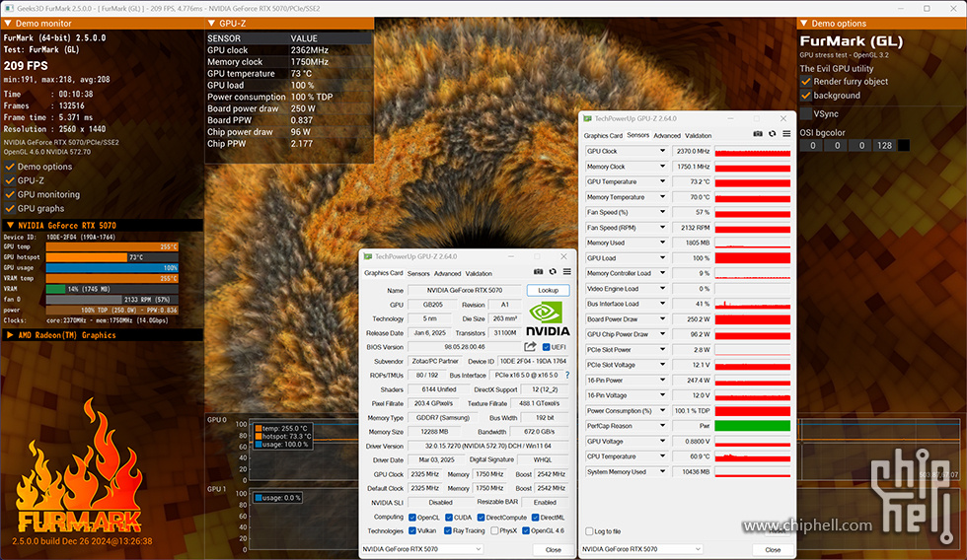Toggle the Demo options checkbox in Demo monitor
The height and width of the screenshot is (560, 967).
point(10,167)
